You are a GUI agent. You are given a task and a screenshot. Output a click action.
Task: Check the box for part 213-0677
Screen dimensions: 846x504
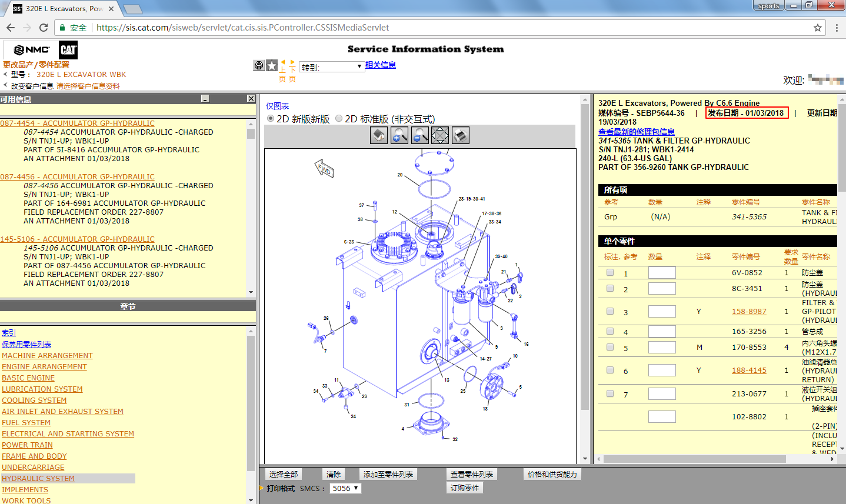point(610,394)
